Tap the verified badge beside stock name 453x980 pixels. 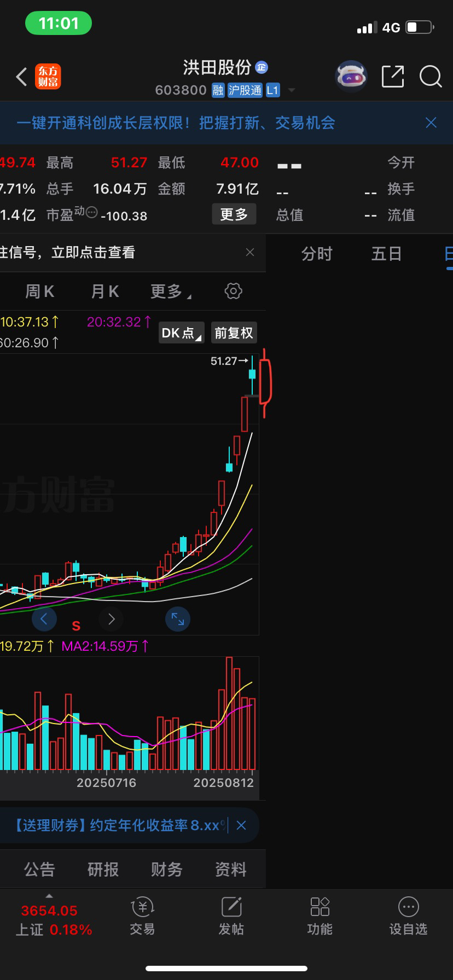coord(262,67)
